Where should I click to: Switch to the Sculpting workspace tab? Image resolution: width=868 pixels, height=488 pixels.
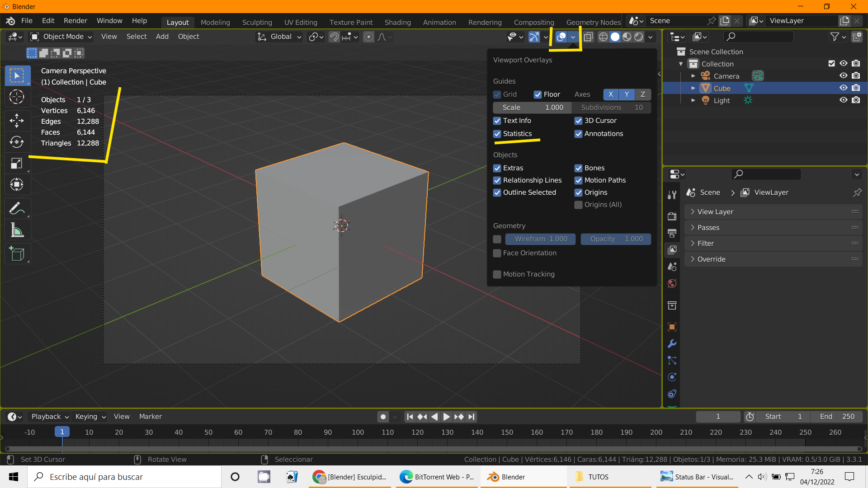pos(257,22)
